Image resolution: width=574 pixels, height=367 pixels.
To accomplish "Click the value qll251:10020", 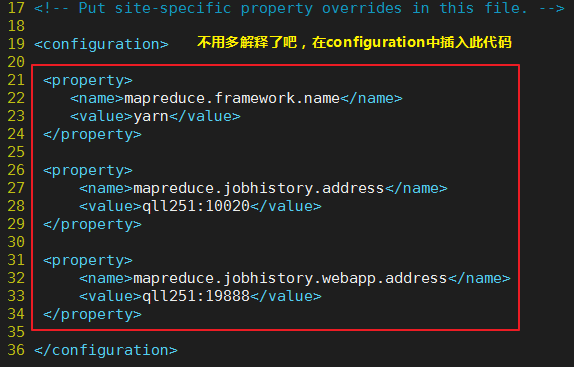I will (196, 206).
